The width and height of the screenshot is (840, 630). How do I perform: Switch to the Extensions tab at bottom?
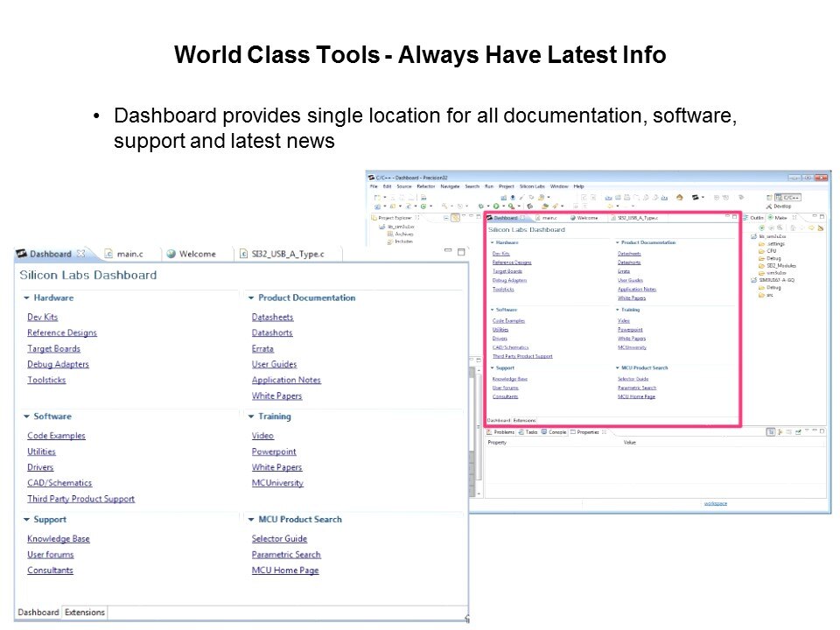85,612
